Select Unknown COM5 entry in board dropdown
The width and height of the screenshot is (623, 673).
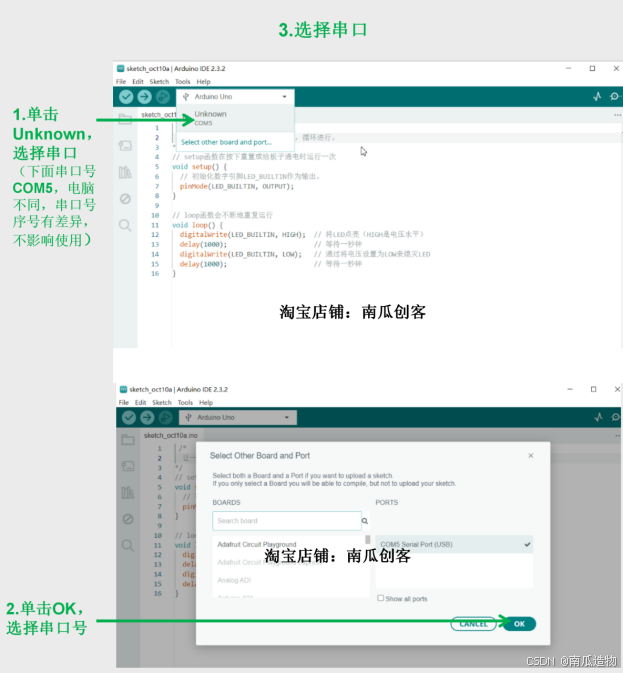click(235, 118)
